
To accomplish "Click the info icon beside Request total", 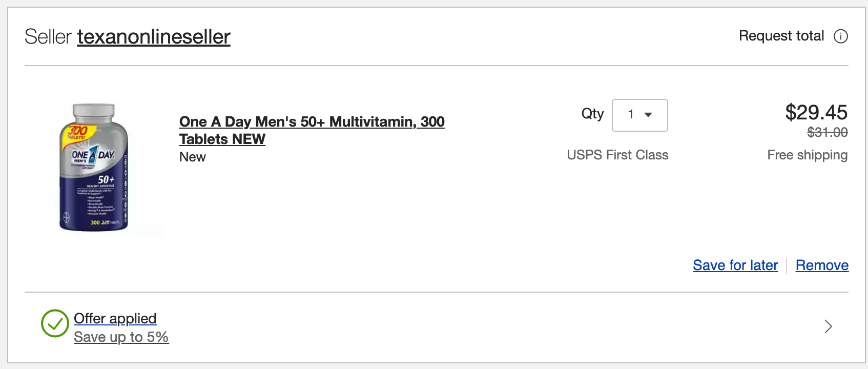I will 841,36.
